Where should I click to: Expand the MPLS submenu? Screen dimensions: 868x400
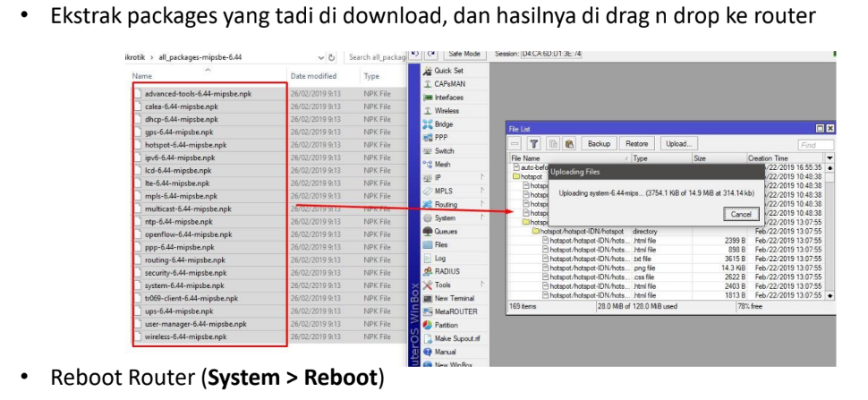pos(454,191)
